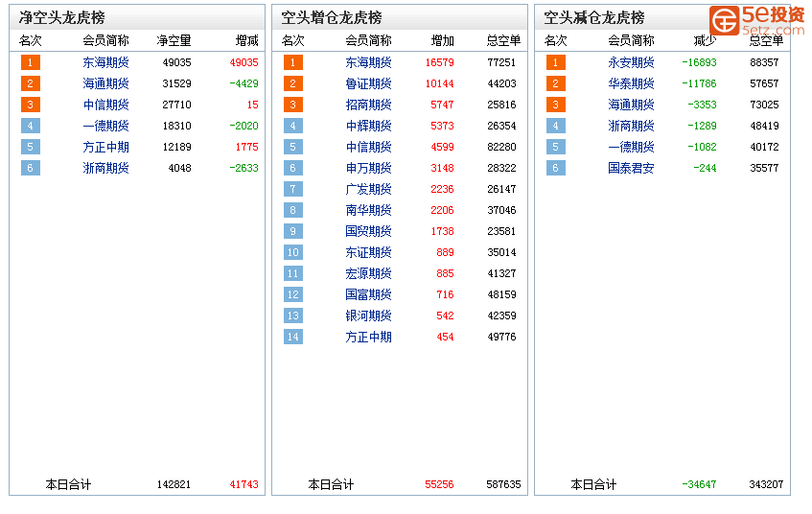Click the 增加 column header
The width and height of the screenshot is (812, 514).
[x=442, y=40]
